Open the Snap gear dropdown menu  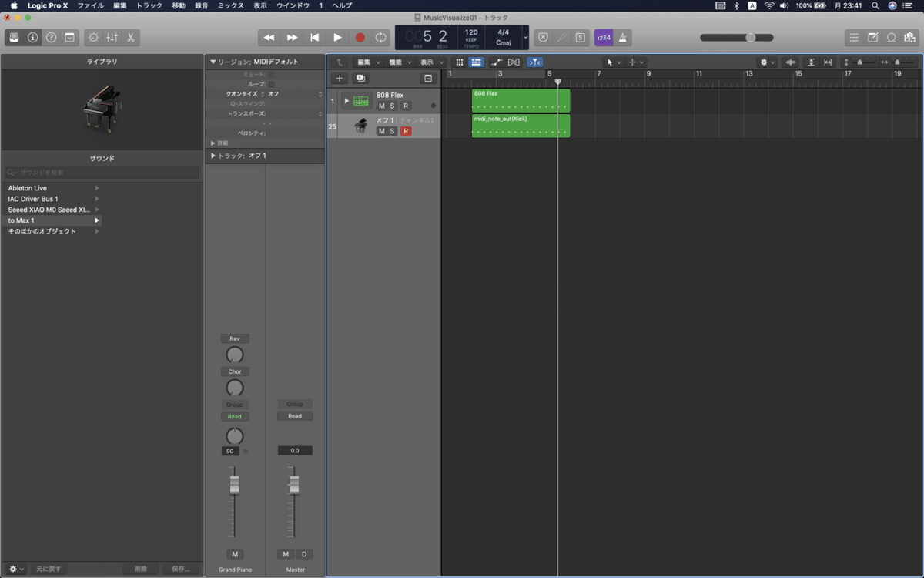[x=767, y=62]
